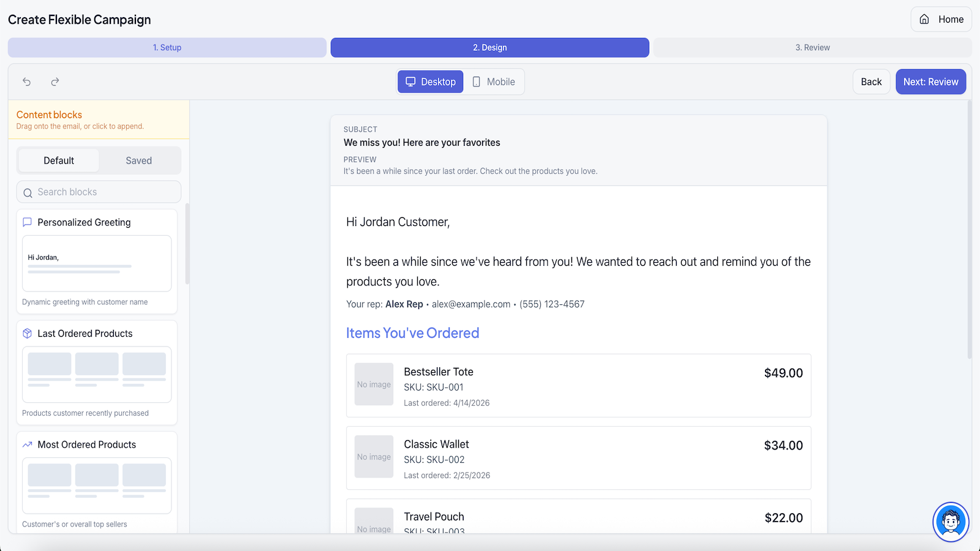Click the Classic Wallet product name
980x551 pixels.
436,444
